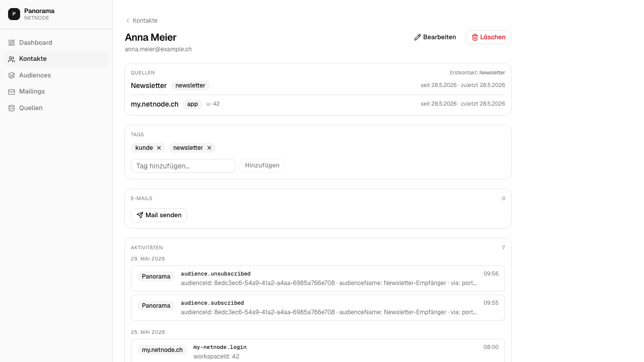
Task: Click the trash icon on Löschen
Action: [x=475, y=37]
